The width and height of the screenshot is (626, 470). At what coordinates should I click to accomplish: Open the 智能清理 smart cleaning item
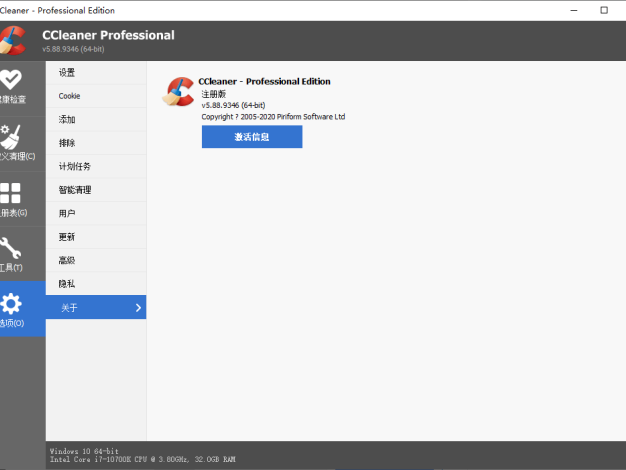[96, 190]
